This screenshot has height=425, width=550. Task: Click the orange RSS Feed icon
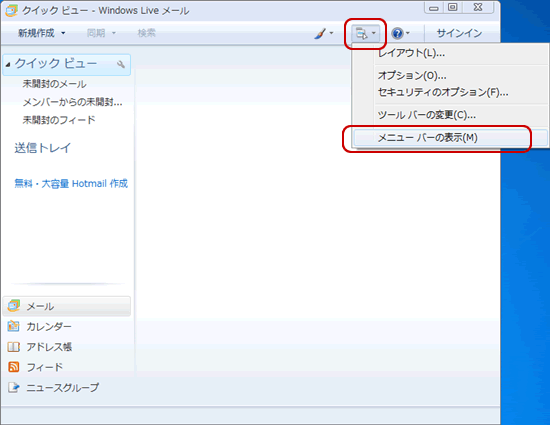point(13,367)
